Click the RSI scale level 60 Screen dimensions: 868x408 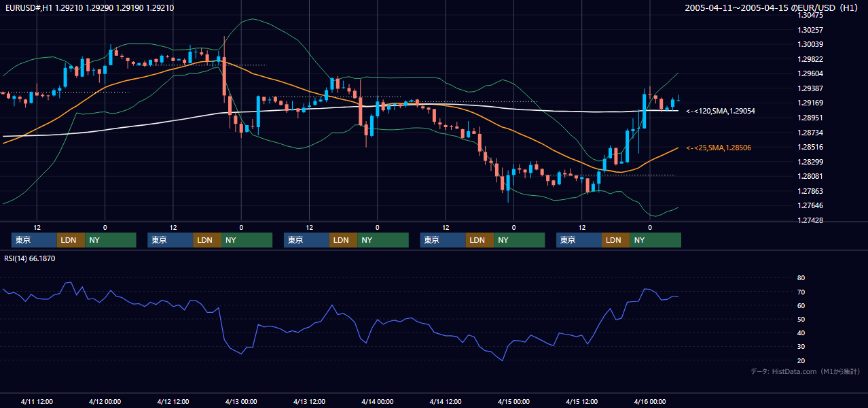[x=801, y=305]
